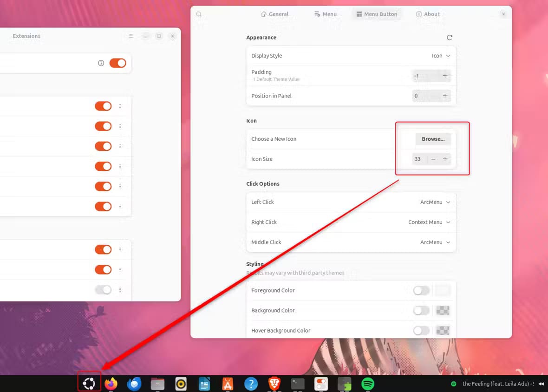Click the playing track title in the panel
This screenshot has width=548, height=392.
click(498, 384)
